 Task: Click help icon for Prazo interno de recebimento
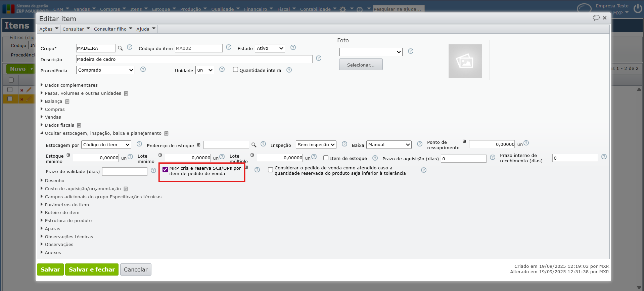pos(604,157)
